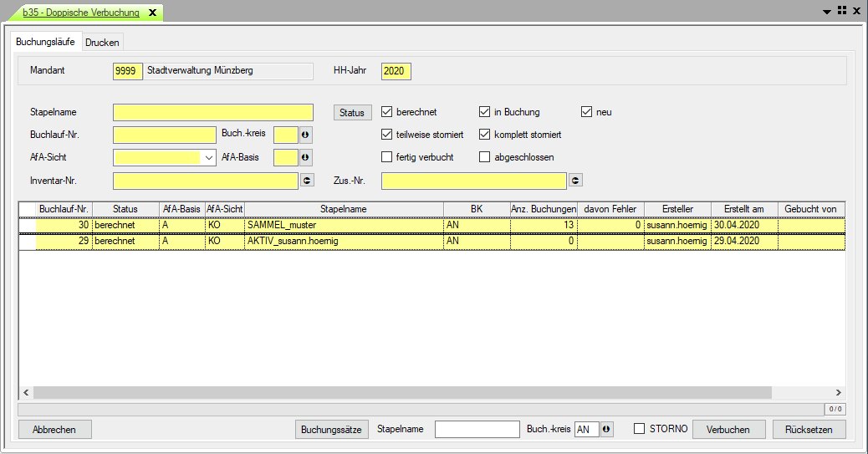Close the b35 Doppische Verbuchung tab
This screenshot has height=454, width=868.
coord(152,13)
